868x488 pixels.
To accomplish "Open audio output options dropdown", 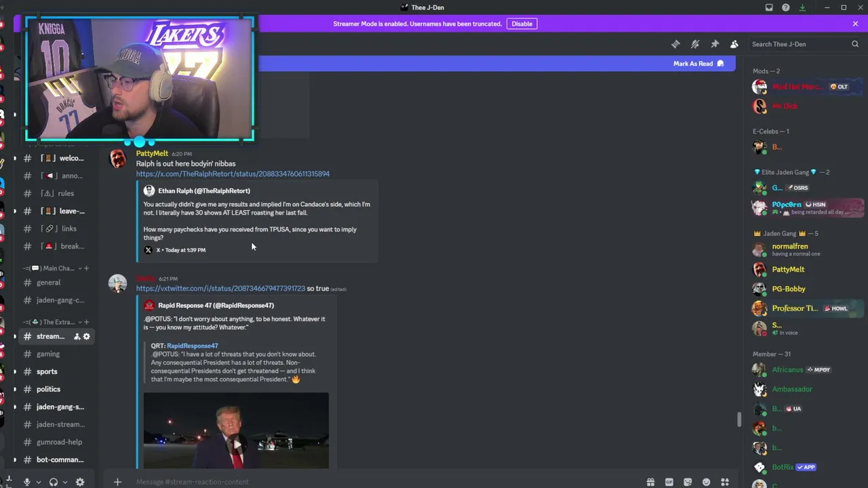I will coord(64,482).
